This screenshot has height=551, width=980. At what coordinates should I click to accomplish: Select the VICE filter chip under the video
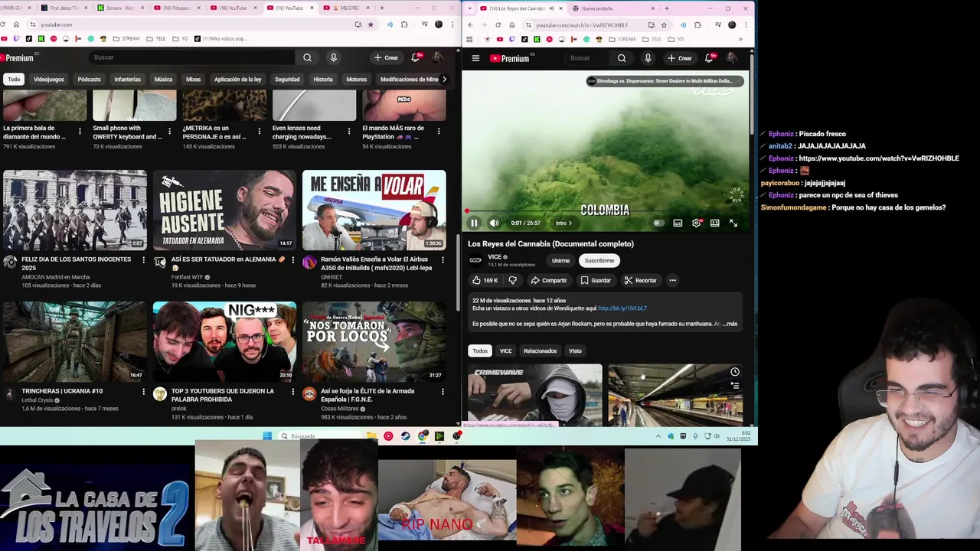click(505, 350)
